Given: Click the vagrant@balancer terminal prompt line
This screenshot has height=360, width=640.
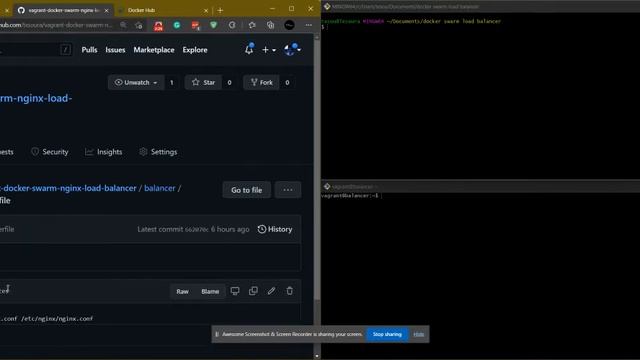Looking at the screenshot, I should (x=351, y=196).
